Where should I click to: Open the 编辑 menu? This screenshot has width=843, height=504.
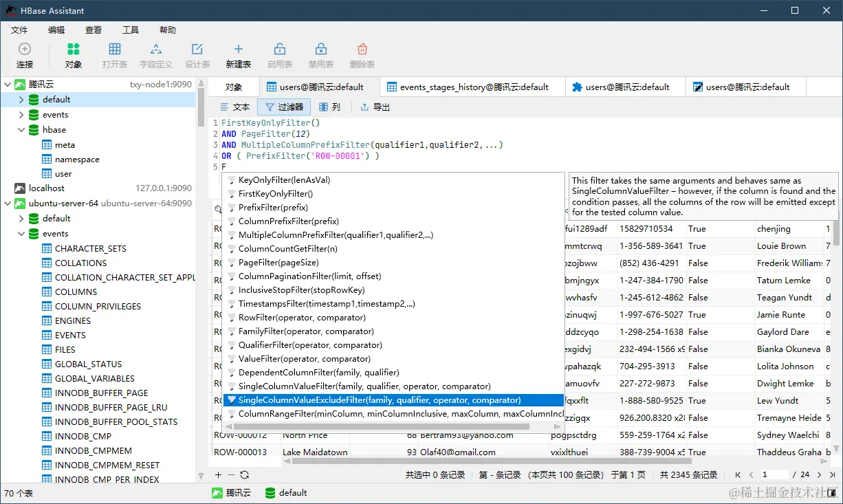[x=56, y=30]
